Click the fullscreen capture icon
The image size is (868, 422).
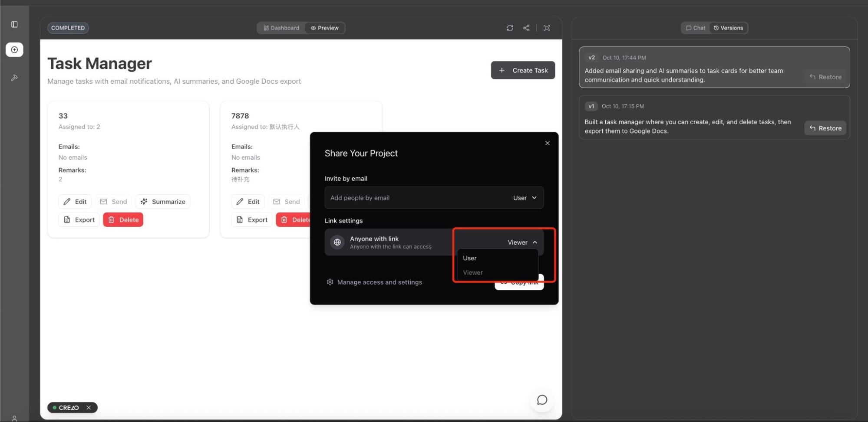(x=547, y=28)
